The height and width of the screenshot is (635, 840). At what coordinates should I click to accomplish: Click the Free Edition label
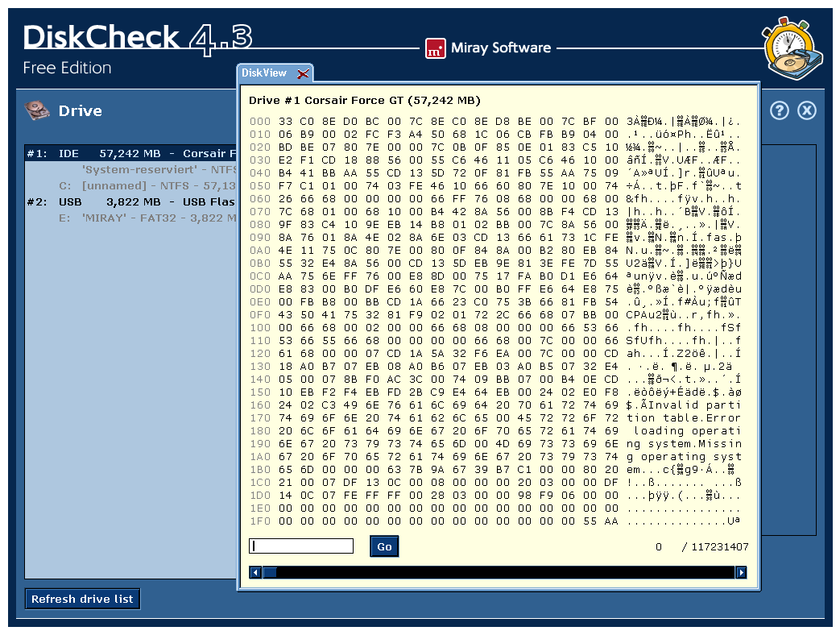67,68
